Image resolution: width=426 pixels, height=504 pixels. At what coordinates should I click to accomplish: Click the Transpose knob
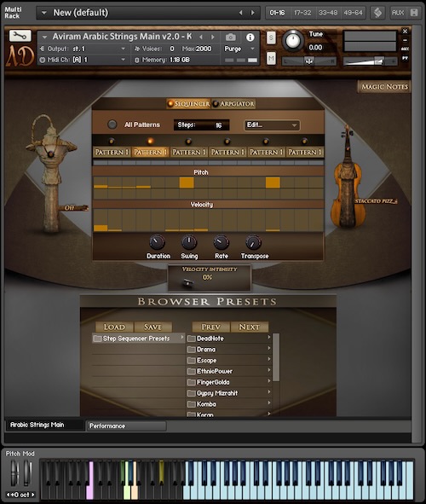point(253,242)
